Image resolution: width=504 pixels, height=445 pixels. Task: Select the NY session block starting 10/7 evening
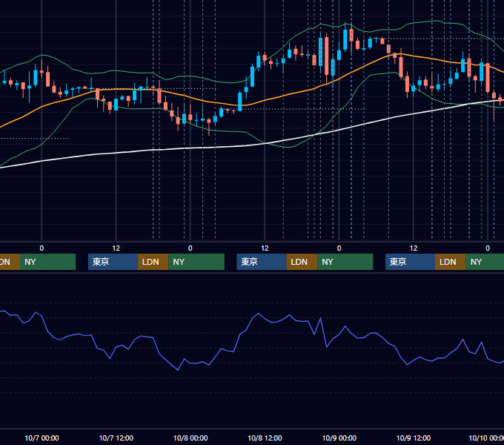(196, 262)
